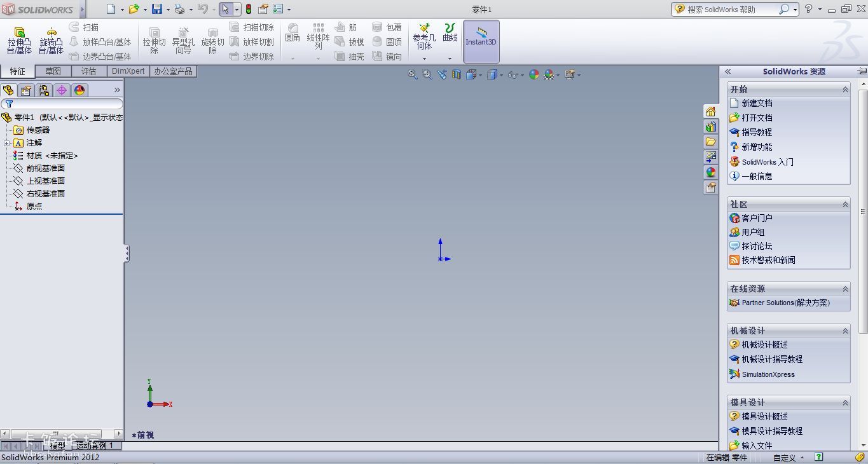
Task: Expand the manager tabs chevron (»)
Action: click(x=117, y=90)
